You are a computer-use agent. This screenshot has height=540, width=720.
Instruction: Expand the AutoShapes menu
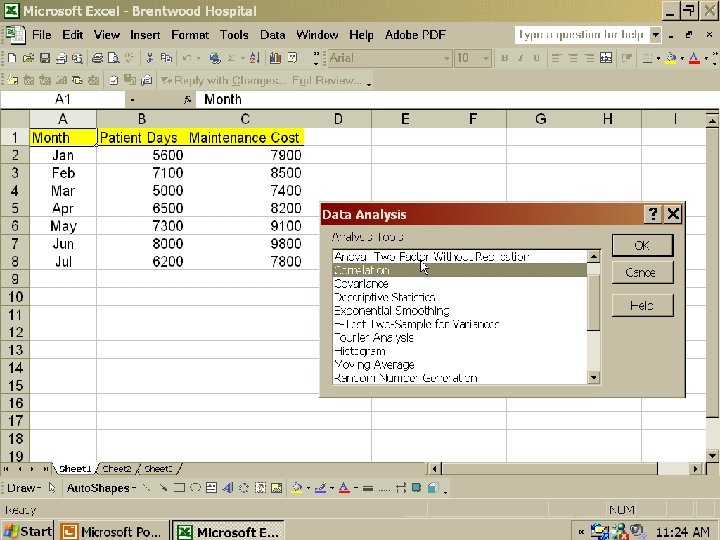coord(100,488)
